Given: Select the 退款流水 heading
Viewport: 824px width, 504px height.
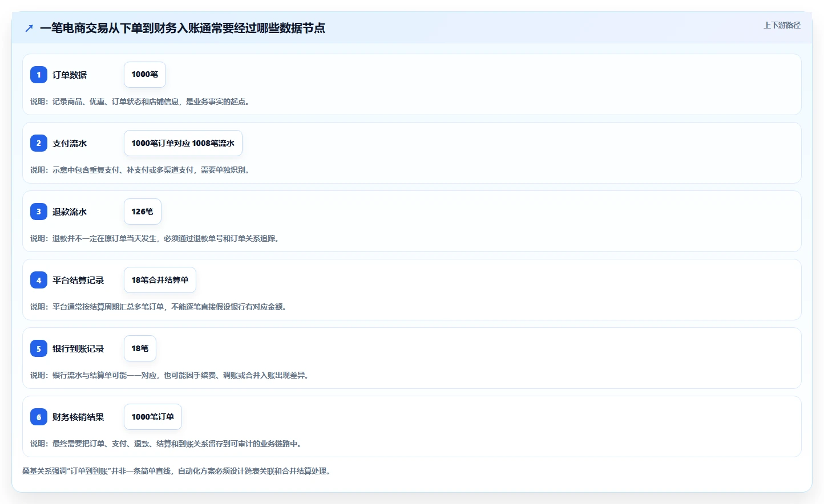Looking at the screenshot, I should [70, 212].
